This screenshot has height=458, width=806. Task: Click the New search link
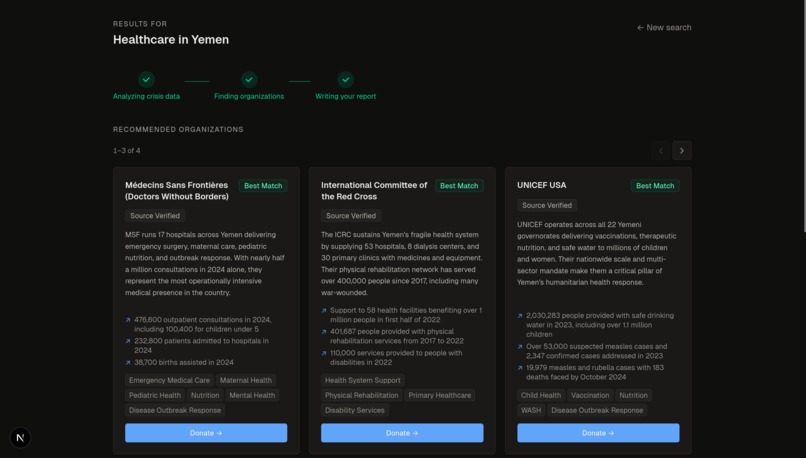coord(664,28)
